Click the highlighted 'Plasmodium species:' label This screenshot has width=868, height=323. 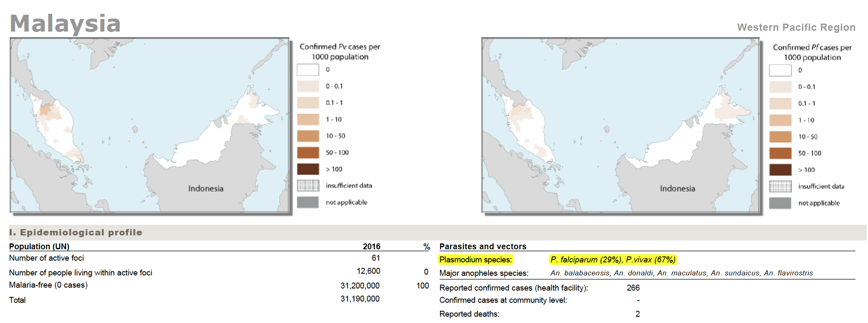click(x=475, y=260)
